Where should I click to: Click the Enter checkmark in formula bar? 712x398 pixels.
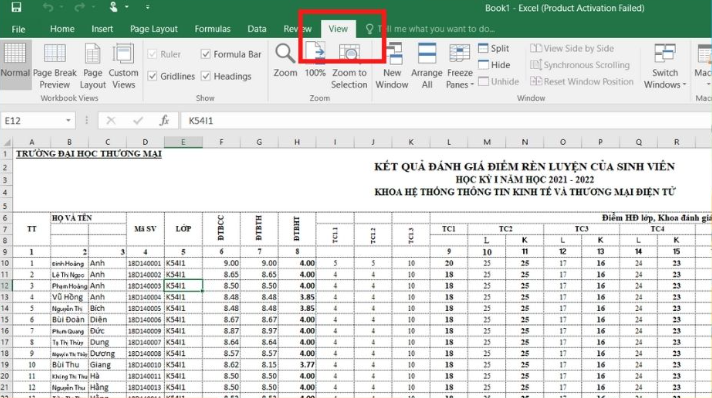138,121
